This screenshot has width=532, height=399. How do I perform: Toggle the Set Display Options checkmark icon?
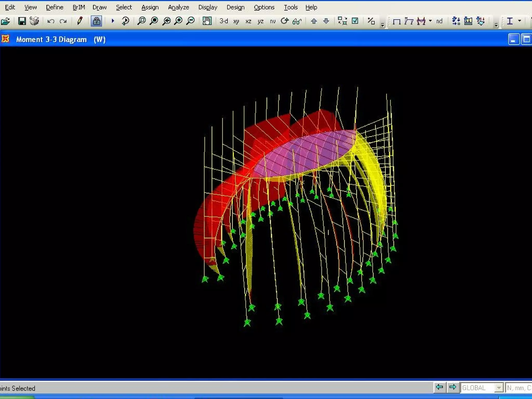[x=355, y=21]
